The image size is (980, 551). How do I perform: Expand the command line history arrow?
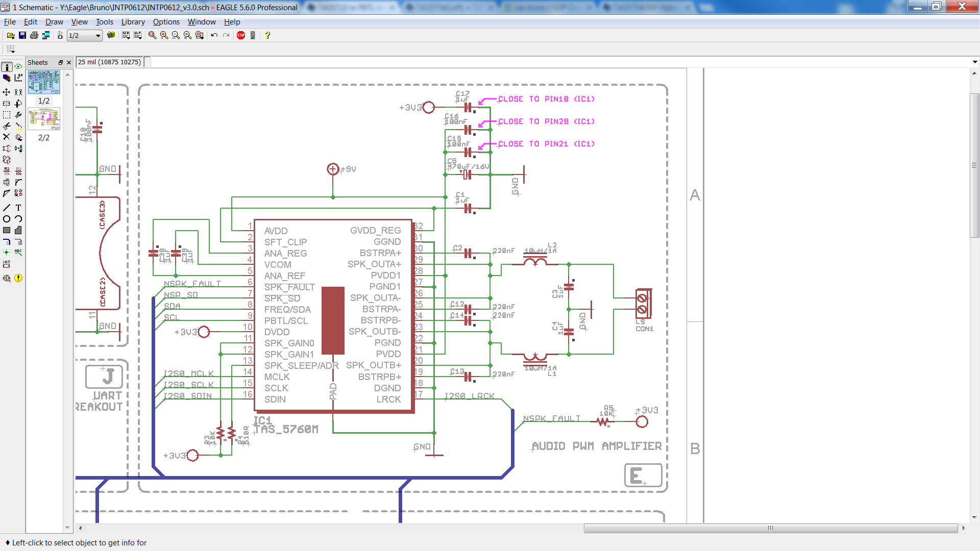(x=974, y=62)
